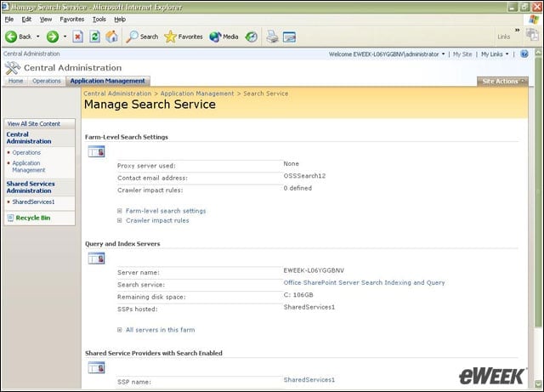Click the icon next to All servers in this farm
Screen dimensions: 544x392
(119, 330)
